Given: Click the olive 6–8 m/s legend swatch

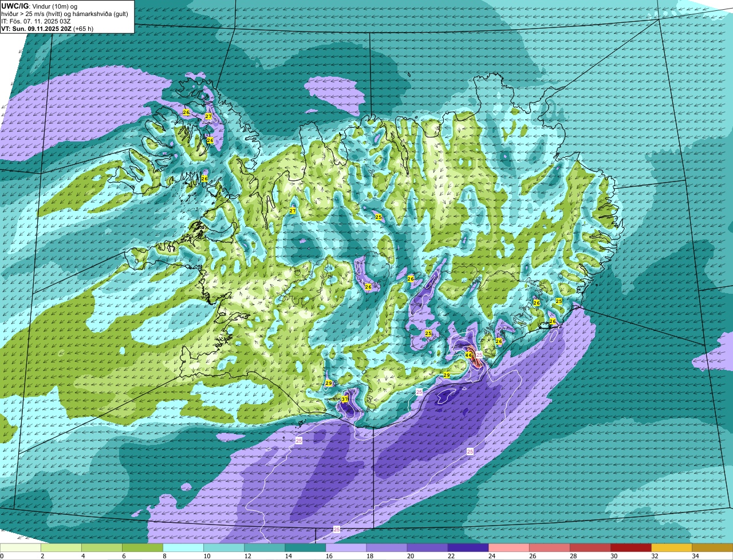Looking at the screenshot, I should click(x=143, y=548).
